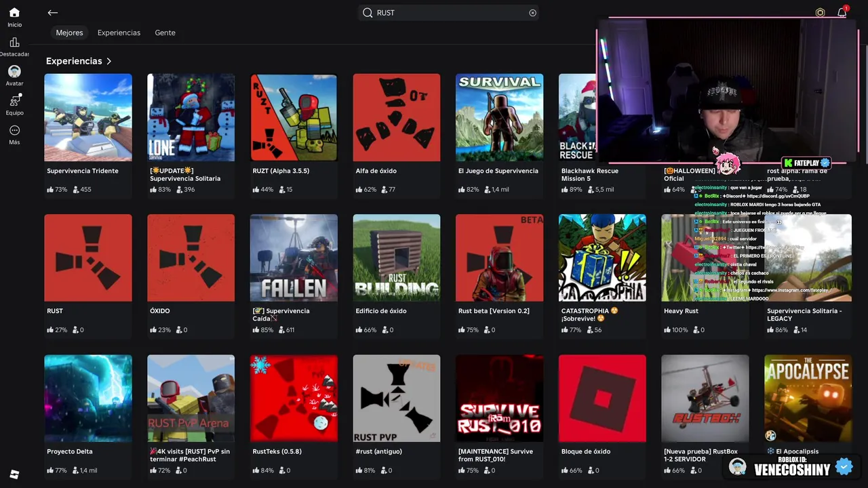Screen dimensions: 868x488
Task: Open Bloque de óxido thumbnail
Action: click(x=602, y=398)
